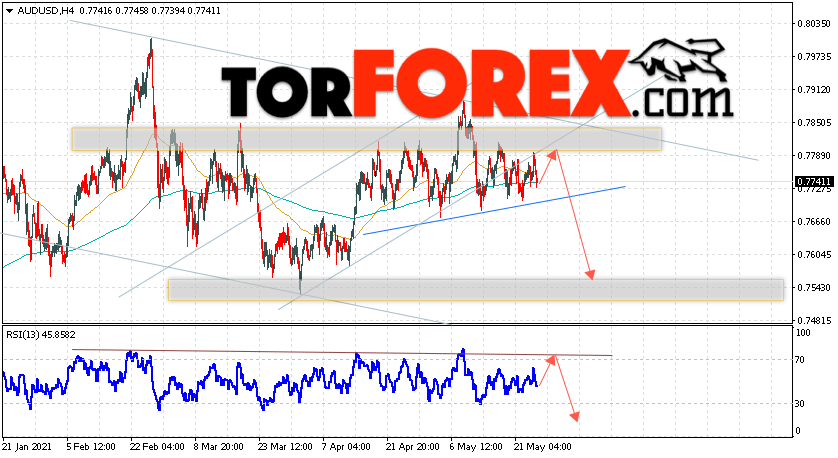
Task: Click the 0.75430 price axis label
Action: [x=814, y=288]
